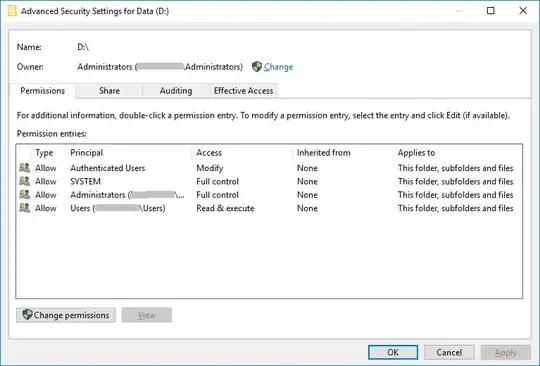Click Applies to value on the Administrators row
The image size is (540, 366).
click(x=456, y=195)
